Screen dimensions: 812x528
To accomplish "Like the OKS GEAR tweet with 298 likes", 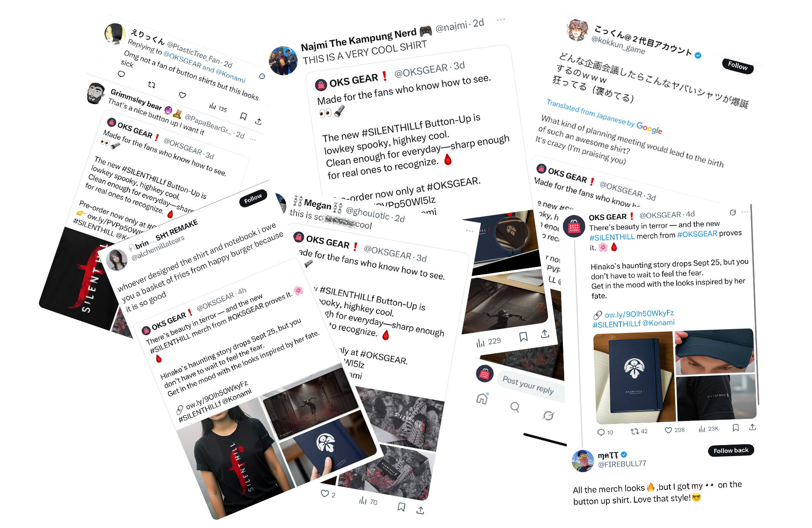I will pos(668,430).
